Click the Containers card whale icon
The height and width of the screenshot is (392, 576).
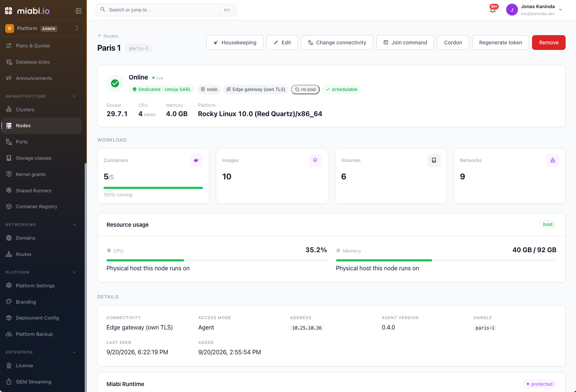[196, 160]
